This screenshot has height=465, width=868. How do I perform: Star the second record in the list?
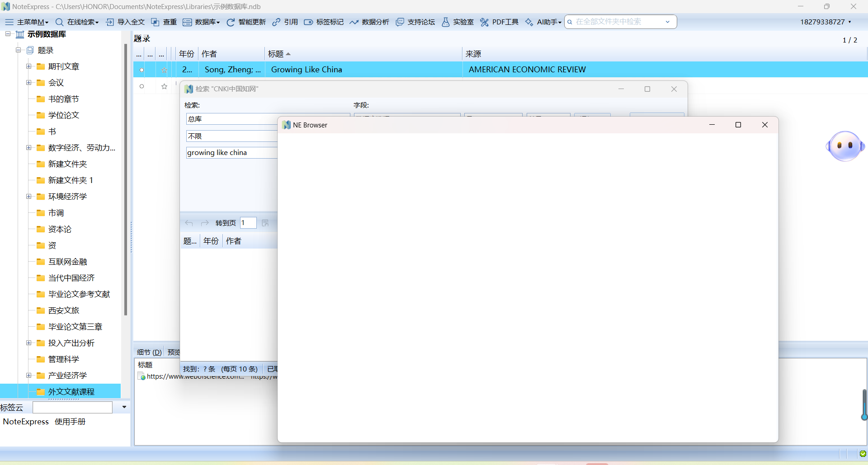(164, 86)
